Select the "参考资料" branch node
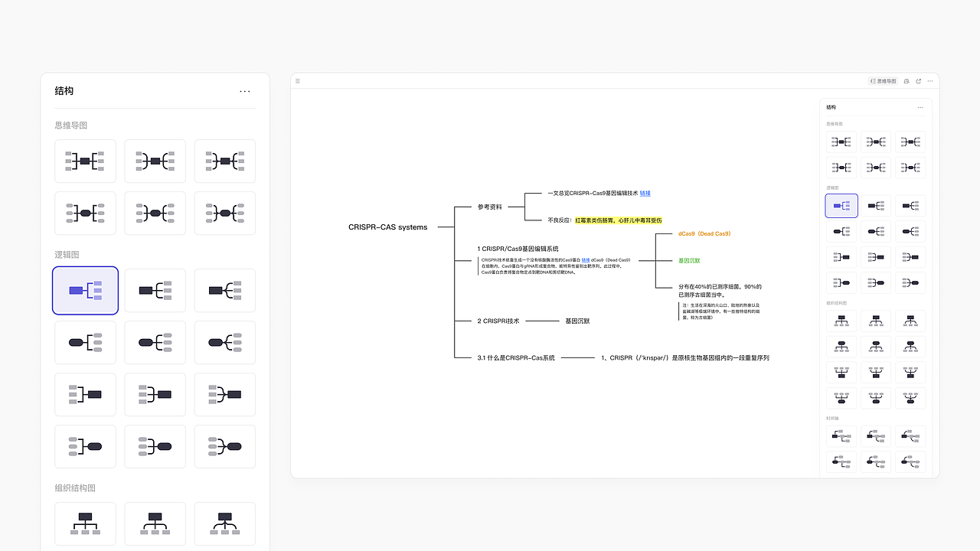This screenshot has height=551, width=980. pyautogui.click(x=490, y=207)
